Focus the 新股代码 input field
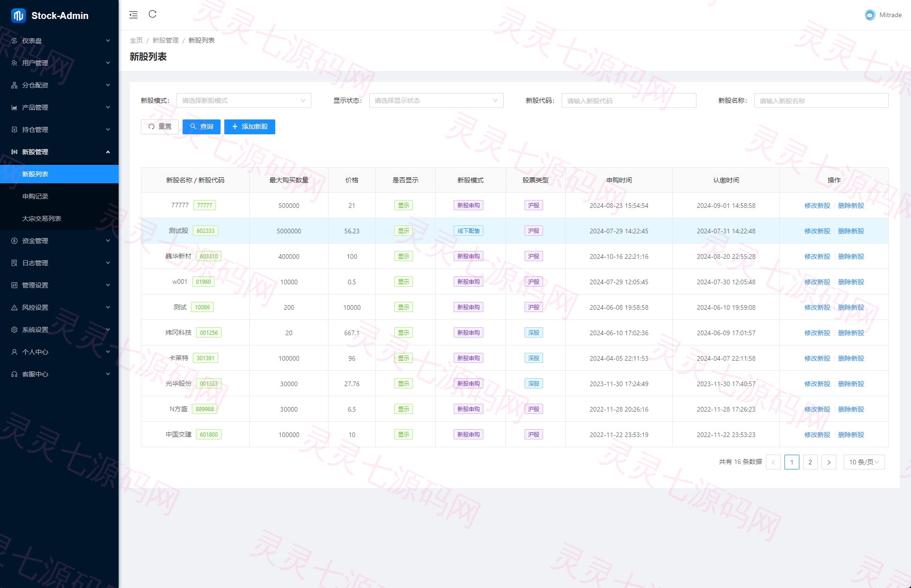 point(629,100)
